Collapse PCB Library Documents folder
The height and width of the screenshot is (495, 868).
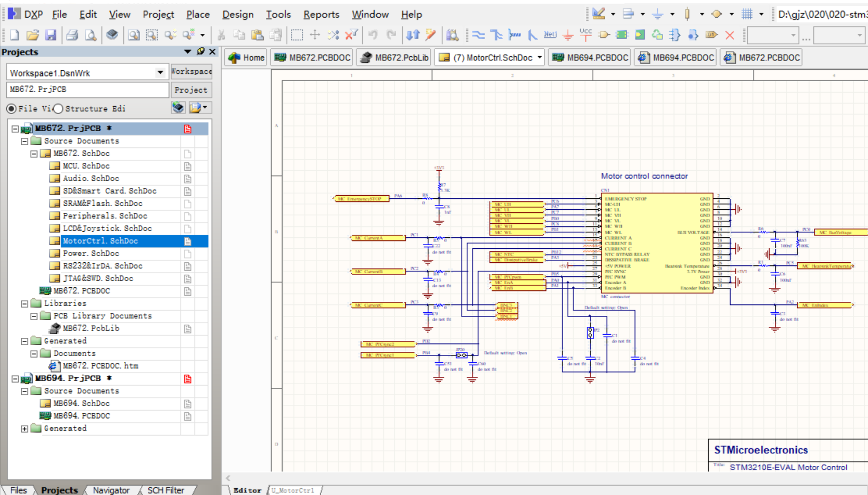[x=34, y=316]
